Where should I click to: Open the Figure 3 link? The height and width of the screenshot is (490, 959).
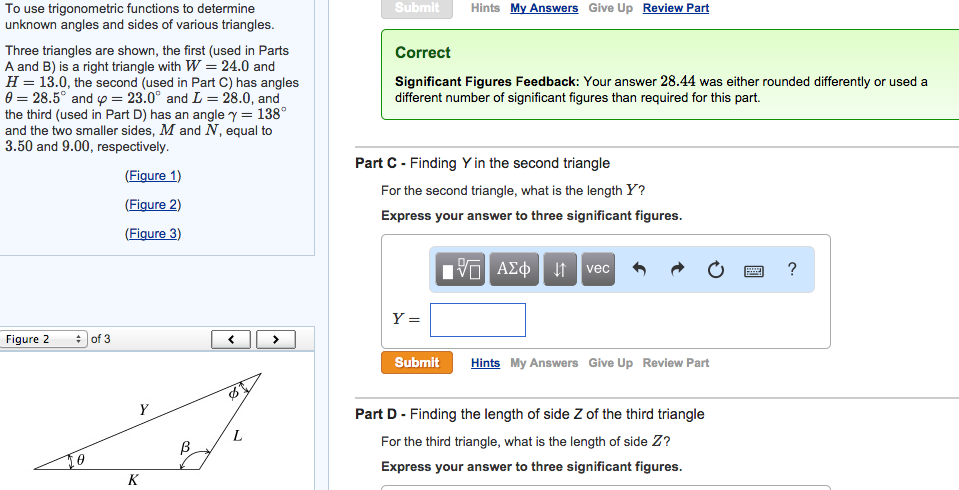point(153,234)
